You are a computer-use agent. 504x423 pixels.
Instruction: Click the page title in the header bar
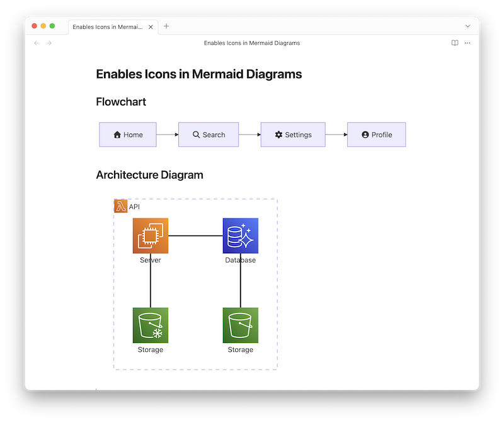pyautogui.click(x=252, y=43)
